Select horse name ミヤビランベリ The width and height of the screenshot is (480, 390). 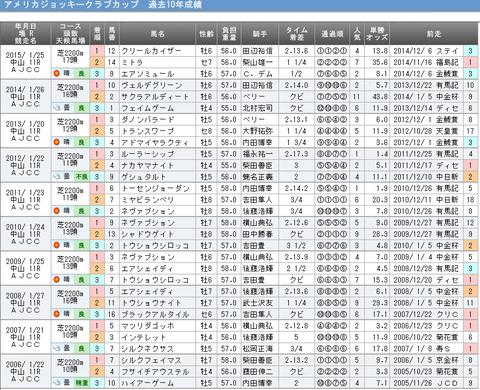coord(148,200)
